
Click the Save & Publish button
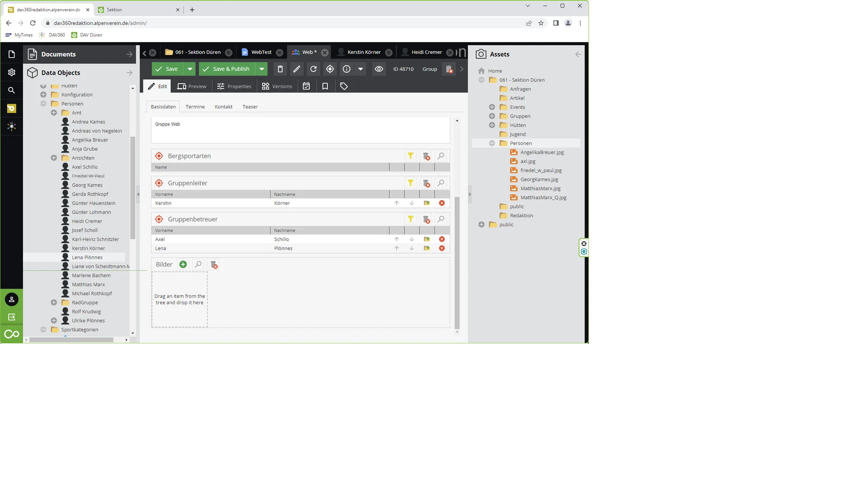226,69
